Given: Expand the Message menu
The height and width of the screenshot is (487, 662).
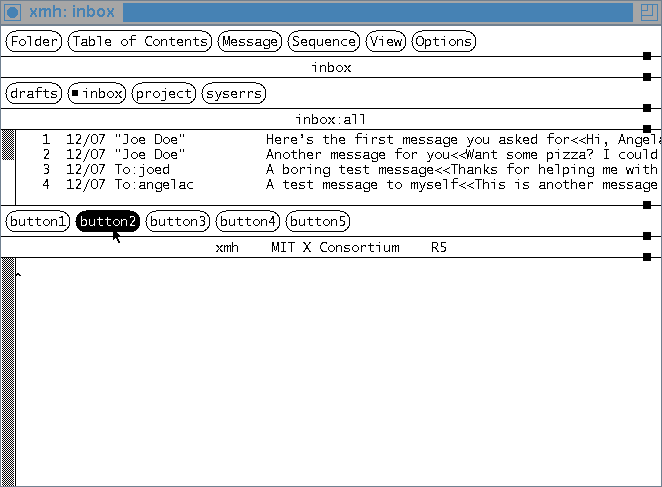Looking at the screenshot, I should [250, 41].
